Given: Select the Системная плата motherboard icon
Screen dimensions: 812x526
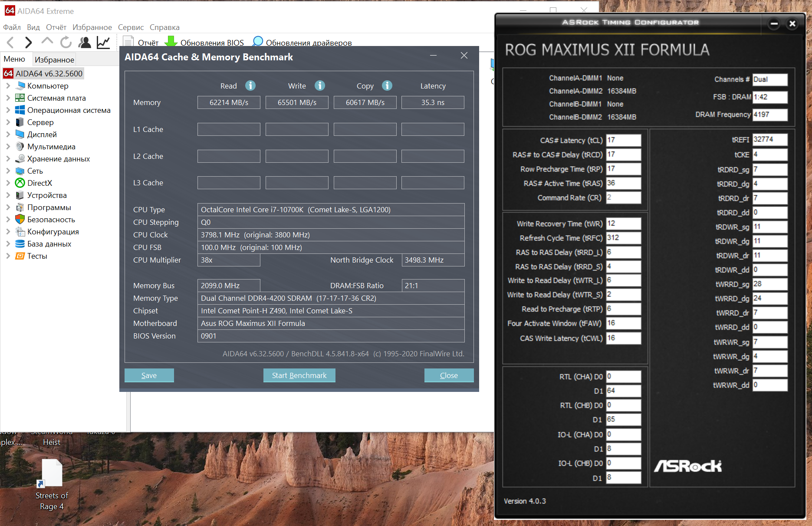Looking at the screenshot, I should pyautogui.click(x=20, y=98).
